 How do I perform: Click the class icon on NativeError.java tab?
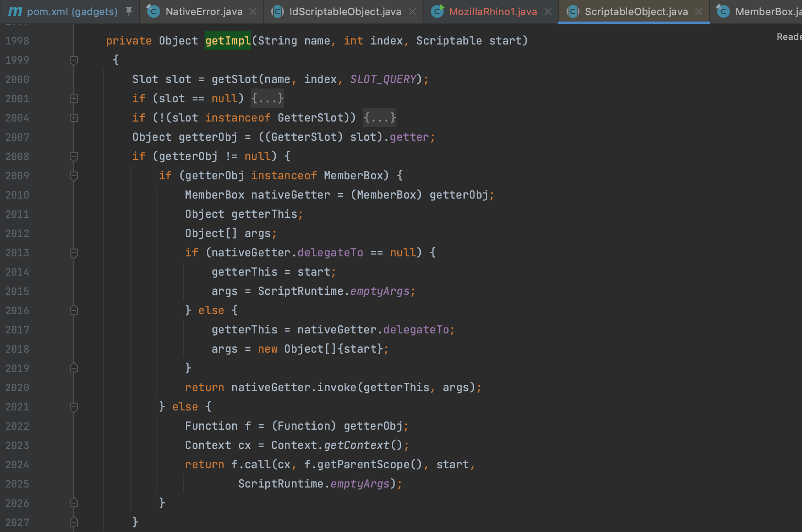pos(153,11)
